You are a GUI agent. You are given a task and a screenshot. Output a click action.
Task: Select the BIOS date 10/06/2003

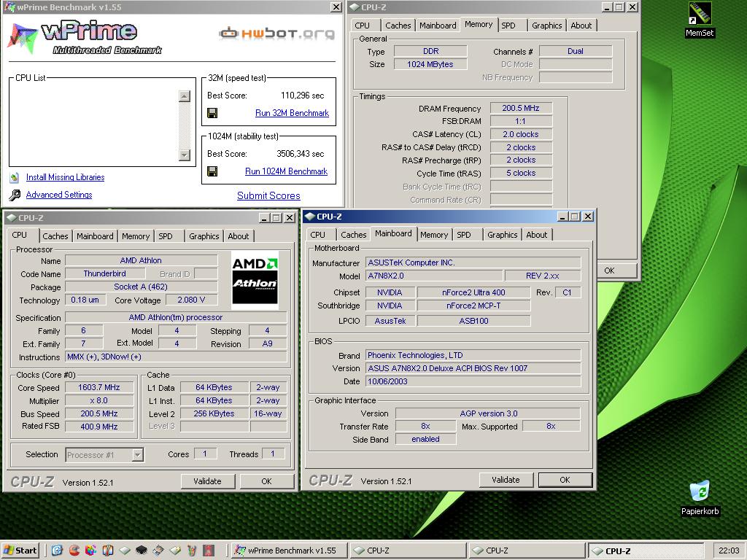(x=473, y=381)
